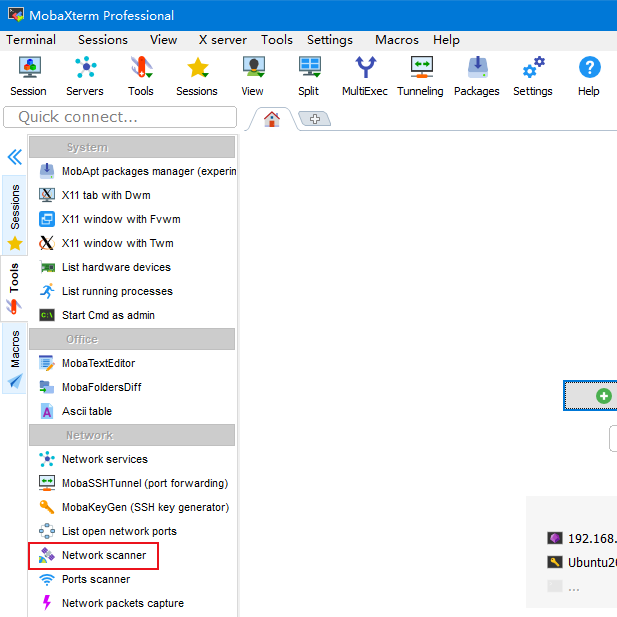Screen dimensions: 617x617
Task: Select List open network ports
Action: (108, 531)
